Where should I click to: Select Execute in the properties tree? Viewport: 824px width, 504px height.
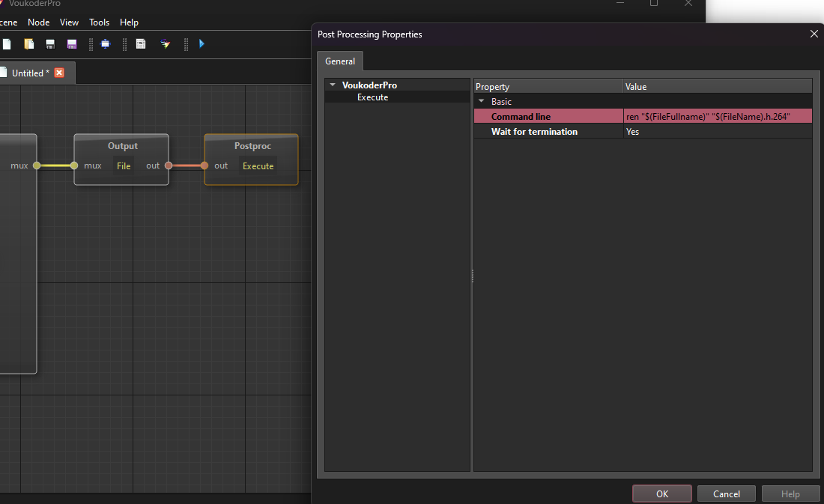click(x=372, y=97)
